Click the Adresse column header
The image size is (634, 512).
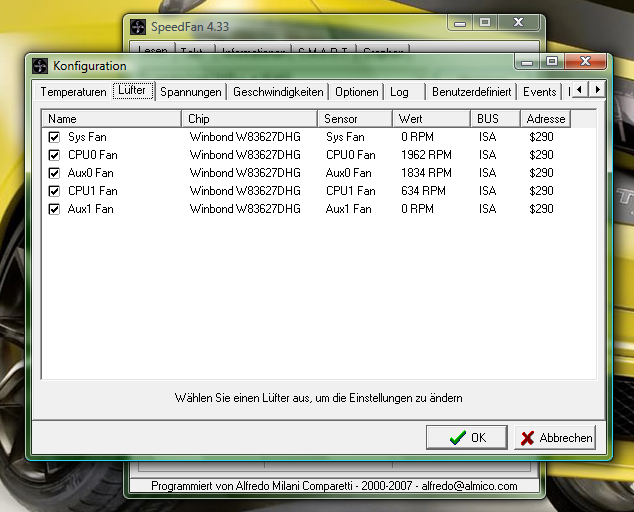pyautogui.click(x=545, y=119)
